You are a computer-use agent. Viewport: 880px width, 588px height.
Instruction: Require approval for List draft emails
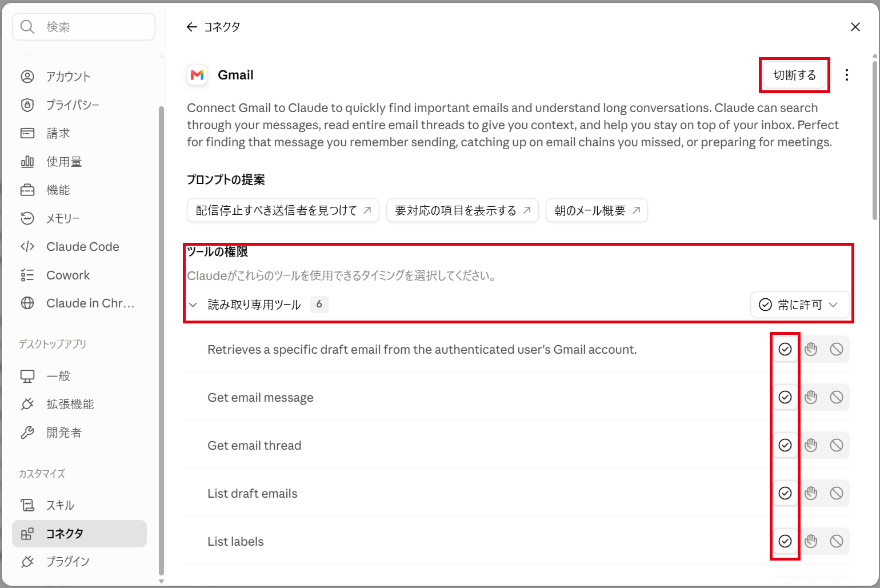coord(811,493)
